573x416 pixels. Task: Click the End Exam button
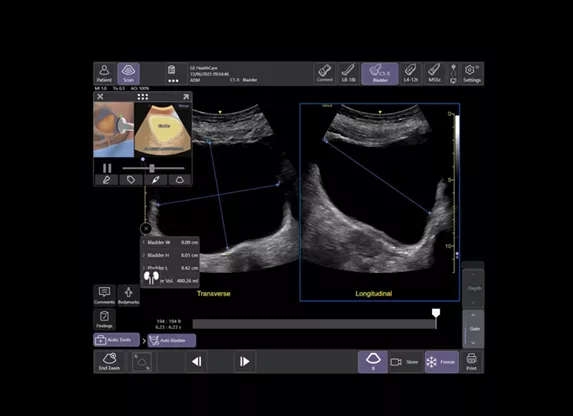[109, 362]
